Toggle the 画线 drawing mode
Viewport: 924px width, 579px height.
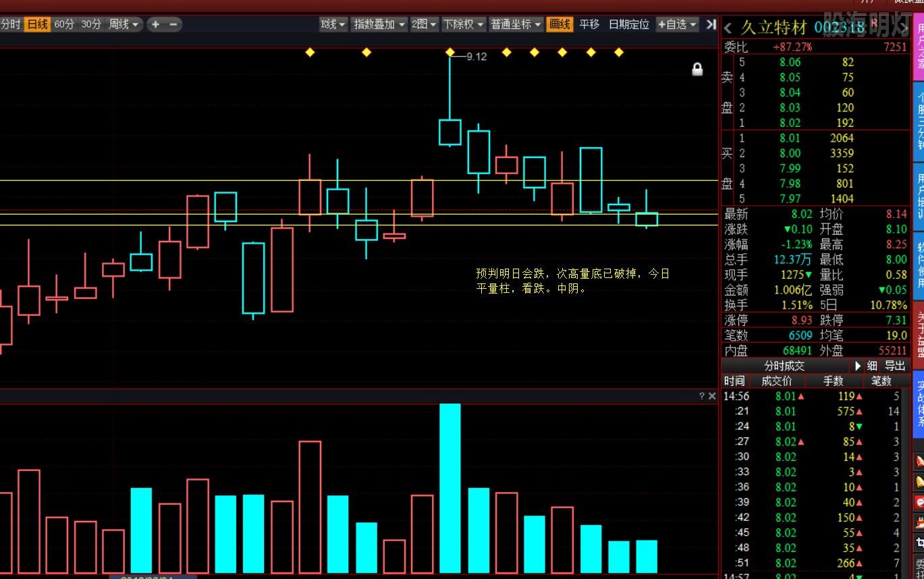pyautogui.click(x=560, y=24)
